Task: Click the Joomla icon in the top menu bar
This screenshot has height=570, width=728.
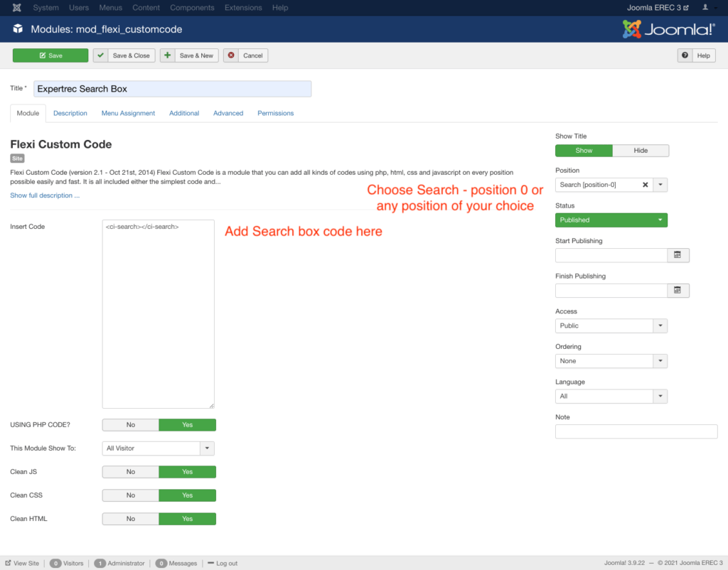Action: [16, 8]
